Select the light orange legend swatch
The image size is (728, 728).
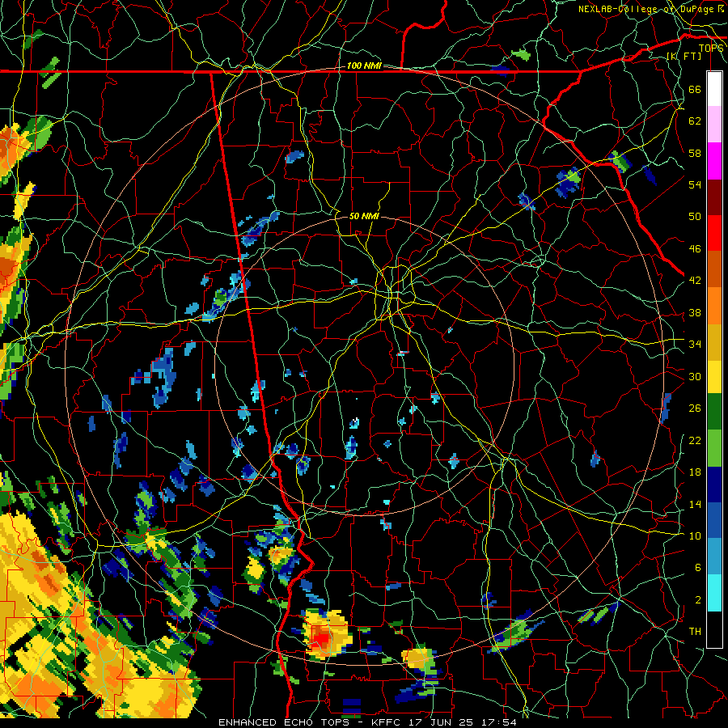pyautogui.click(x=714, y=306)
